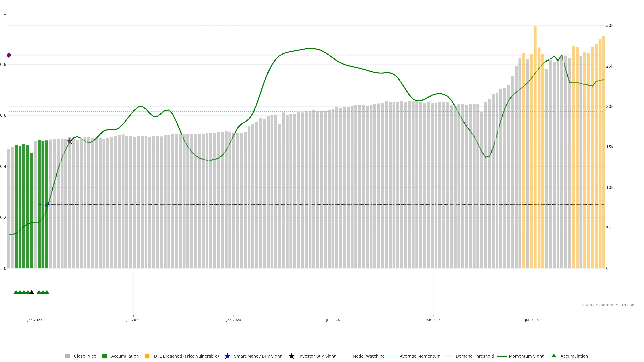Click the black Investor Buy Signal star on chart
644x362 pixels.
click(x=70, y=141)
